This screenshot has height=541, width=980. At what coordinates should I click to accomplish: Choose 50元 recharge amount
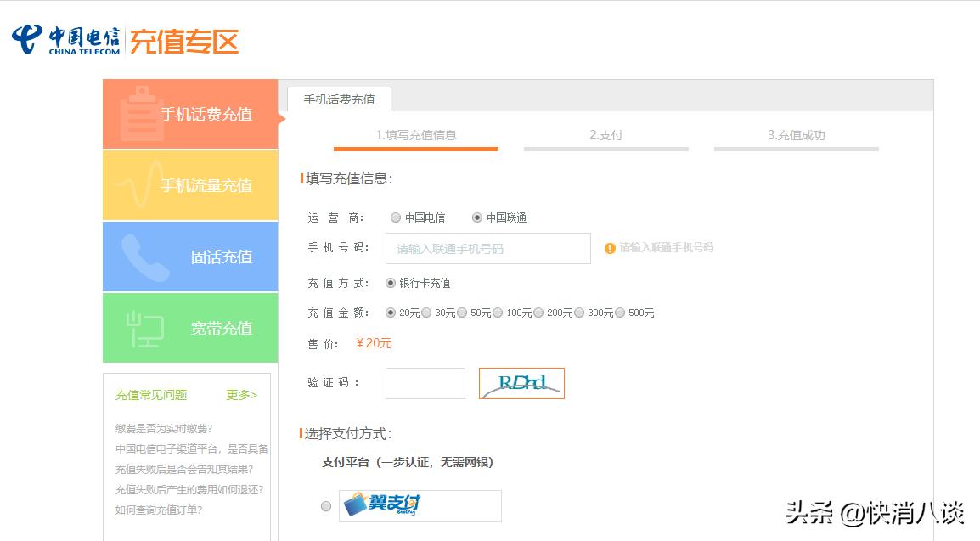(x=462, y=313)
